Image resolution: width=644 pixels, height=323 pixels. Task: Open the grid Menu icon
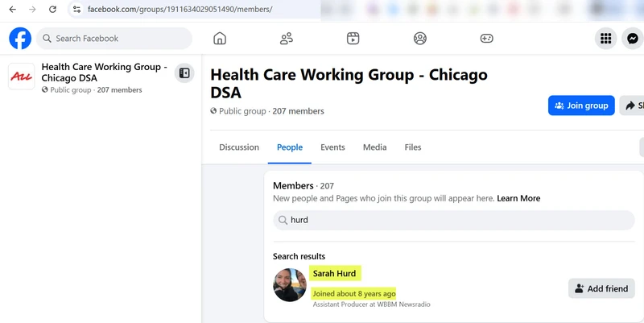pos(605,39)
